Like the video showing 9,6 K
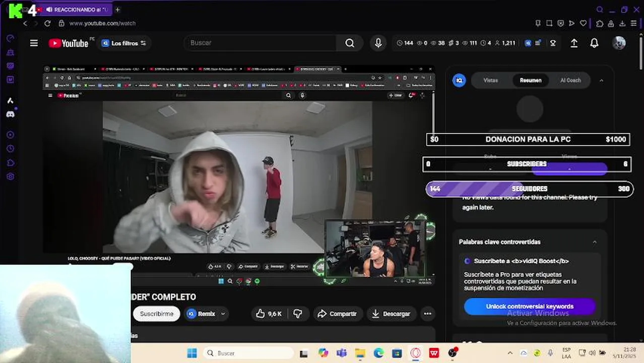 tap(269, 314)
